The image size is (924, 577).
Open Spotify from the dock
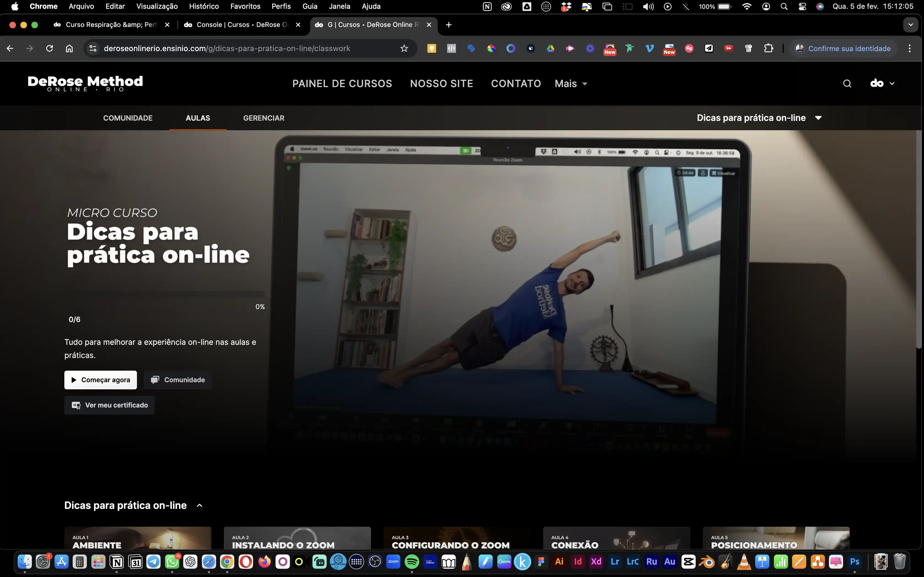pos(412,562)
